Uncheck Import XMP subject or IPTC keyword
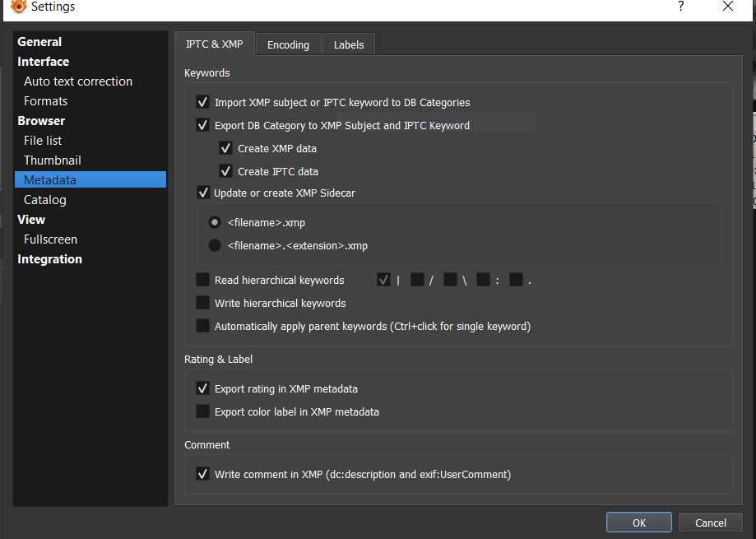 click(x=202, y=103)
